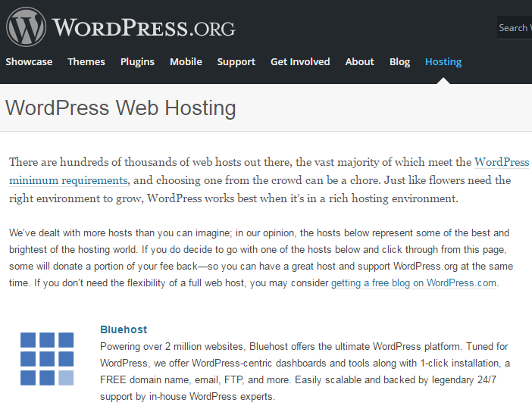Click the WordPress.org wordmark text
The width and height of the screenshot is (532, 412).
point(143,28)
